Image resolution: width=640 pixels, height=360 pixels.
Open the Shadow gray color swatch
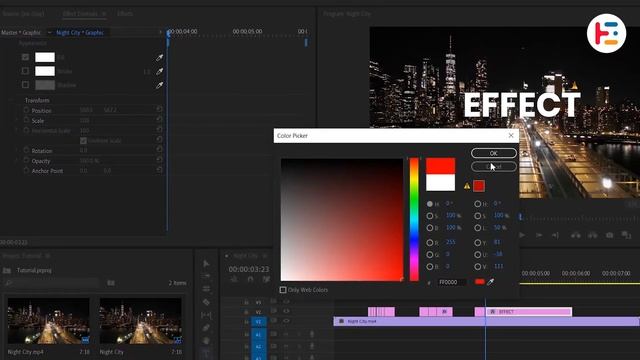[x=45, y=85]
